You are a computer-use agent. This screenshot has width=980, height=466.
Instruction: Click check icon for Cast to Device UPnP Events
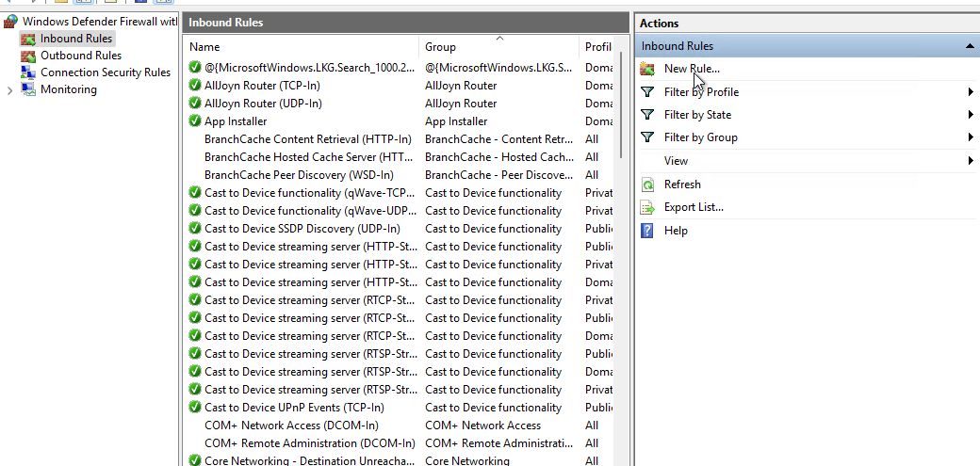coord(195,408)
